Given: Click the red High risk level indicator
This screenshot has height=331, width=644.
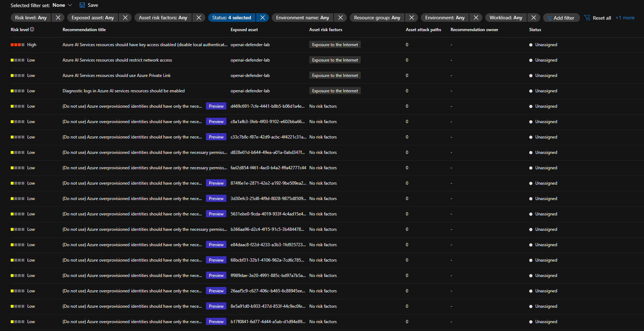Looking at the screenshot, I should coord(18,45).
